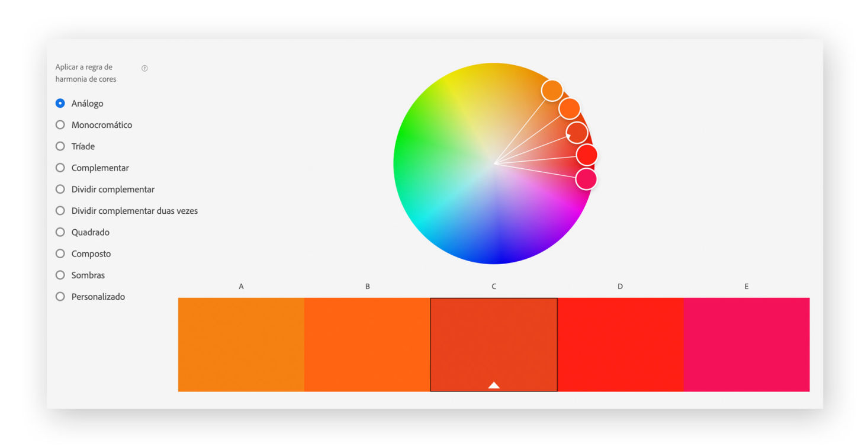
Task: Select Dividir complementar duas vezes option
Action: coord(127,211)
